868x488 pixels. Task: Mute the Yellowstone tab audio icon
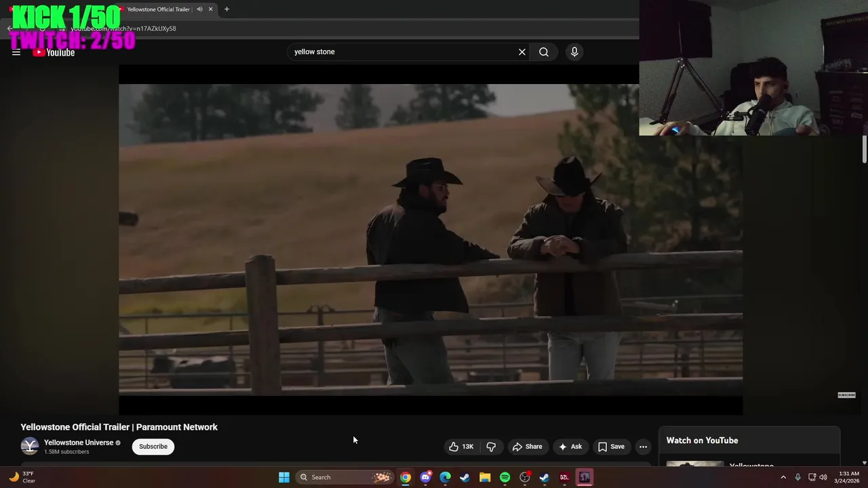point(199,9)
